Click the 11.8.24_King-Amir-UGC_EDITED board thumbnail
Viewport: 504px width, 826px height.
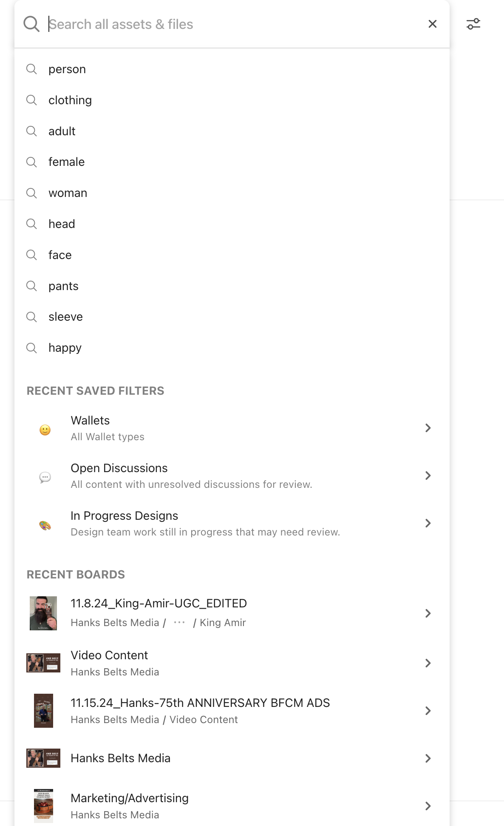pos(44,613)
